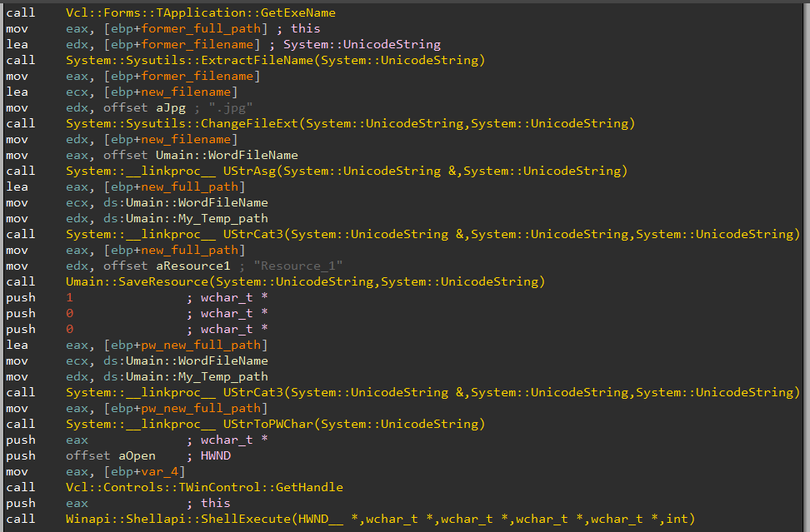Select the TWinControl::GetHandle call target
The image size is (810, 532).
click(x=204, y=487)
